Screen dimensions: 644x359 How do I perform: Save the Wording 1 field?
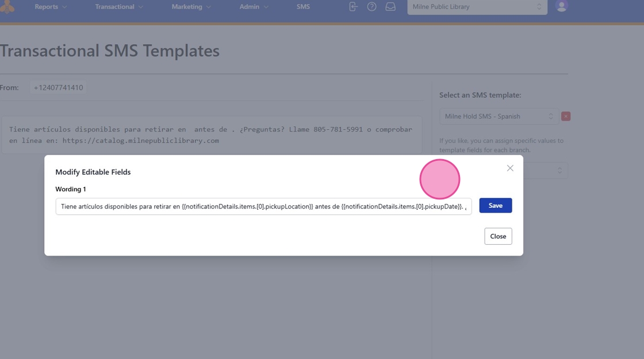[495, 206]
